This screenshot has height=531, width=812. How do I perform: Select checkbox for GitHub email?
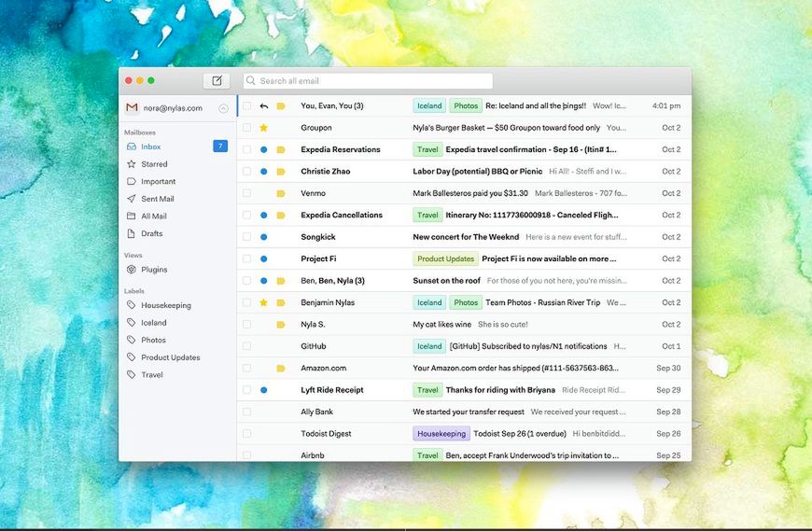click(x=247, y=346)
